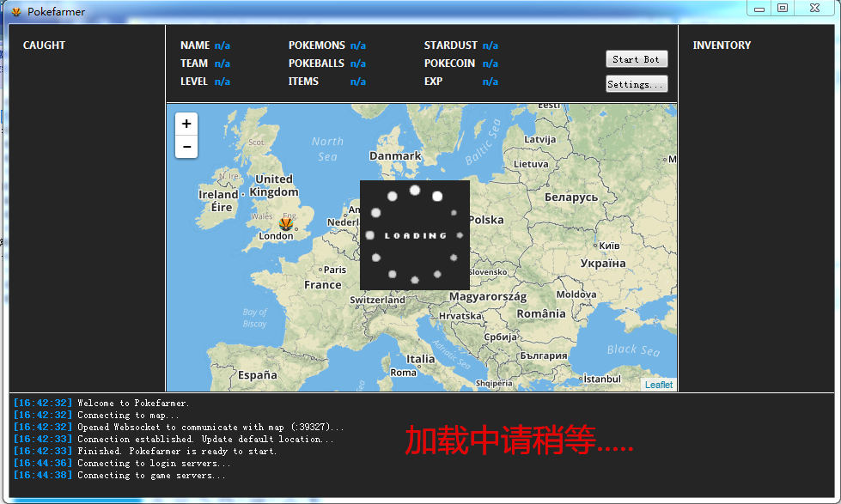
Task: Click the България label on map
Action: coord(543,355)
